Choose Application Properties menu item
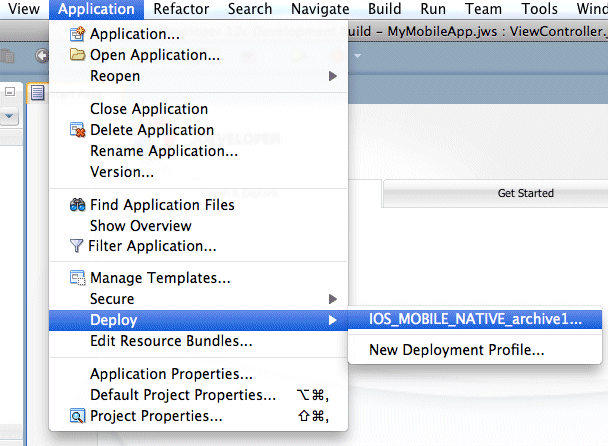The height and width of the screenshot is (446, 608). (x=171, y=374)
